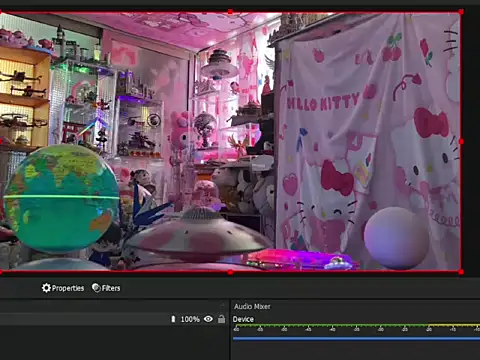Select the right-middle red edge handle
The height and width of the screenshot is (360, 480).
(x=461, y=142)
